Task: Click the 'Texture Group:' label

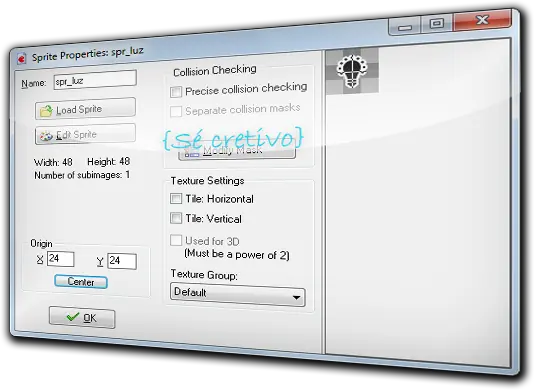Action: point(204,275)
